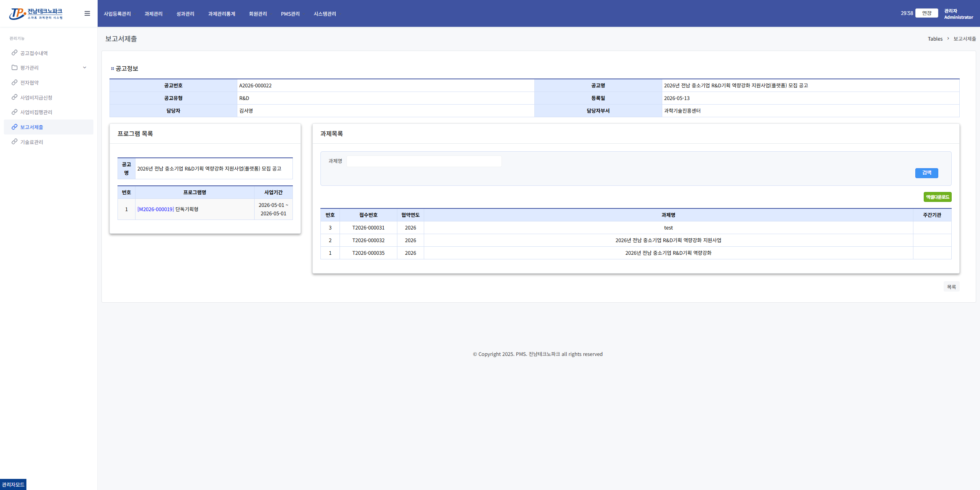Image resolution: width=980 pixels, height=490 pixels.
Task: Open the 회원관리 menu
Action: point(258,14)
